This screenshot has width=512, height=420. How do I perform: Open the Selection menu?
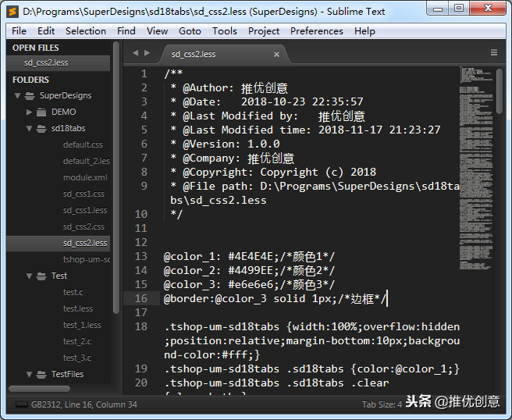86,31
